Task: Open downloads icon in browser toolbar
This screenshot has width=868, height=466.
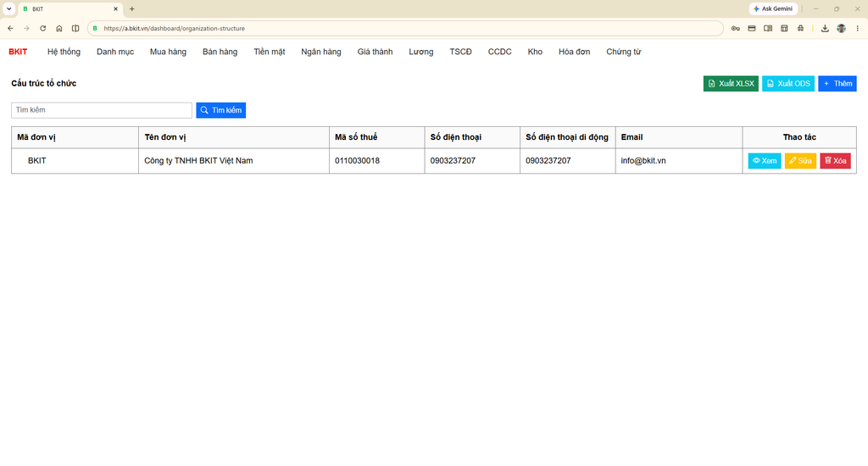Action: click(825, 28)
